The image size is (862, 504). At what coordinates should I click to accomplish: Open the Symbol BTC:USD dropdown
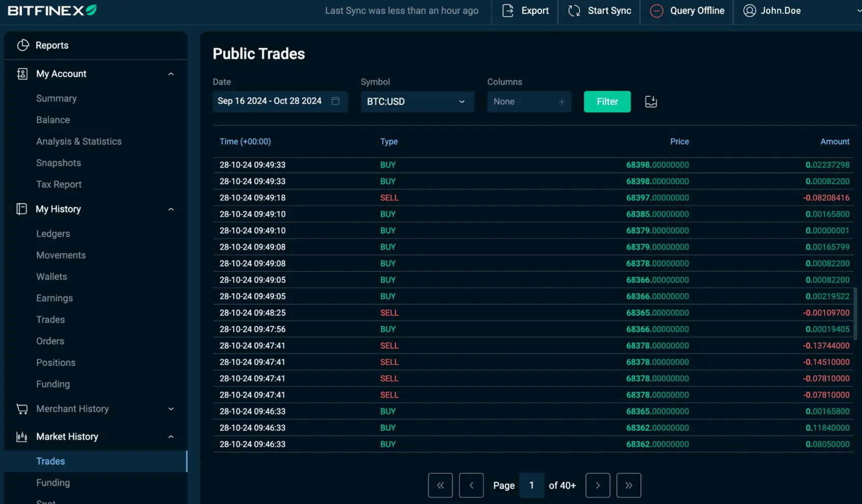417,101
